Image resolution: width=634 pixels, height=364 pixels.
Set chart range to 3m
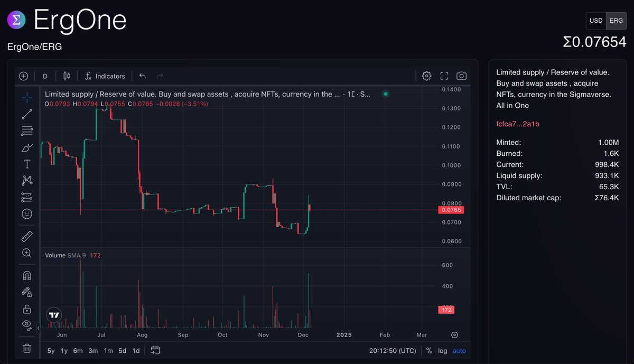click(93, 351)
